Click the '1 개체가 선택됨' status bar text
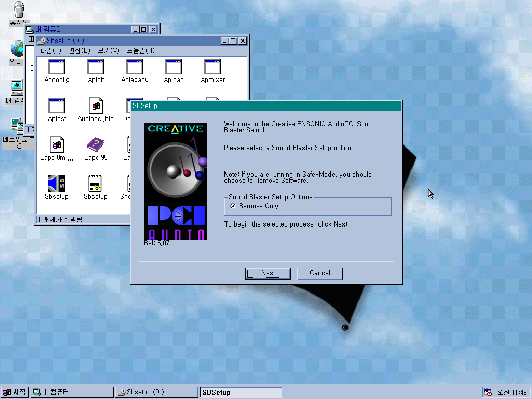Image resolution: width=532 pixels, height=399 pixels. pos(60,220)
